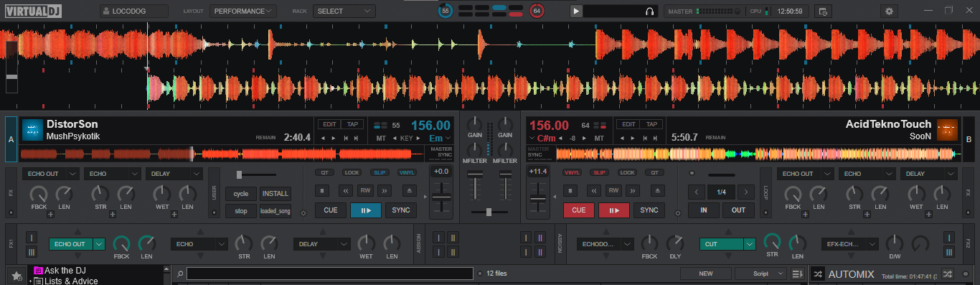Click deck A SYNC button
Viewport: 980px width, 285px height.
coord(401,210)
